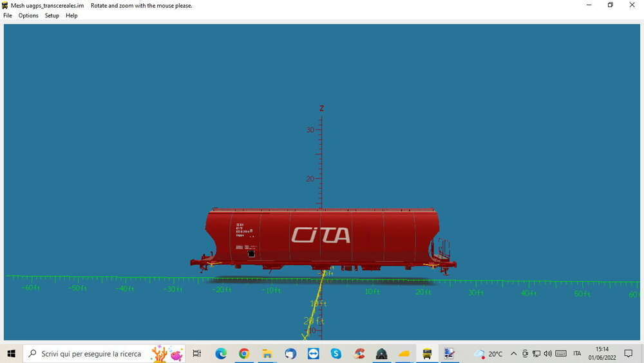Viewport: 644px width, 363px height.
Task: Open the 20°C weather widget
Action: [488, 353]
